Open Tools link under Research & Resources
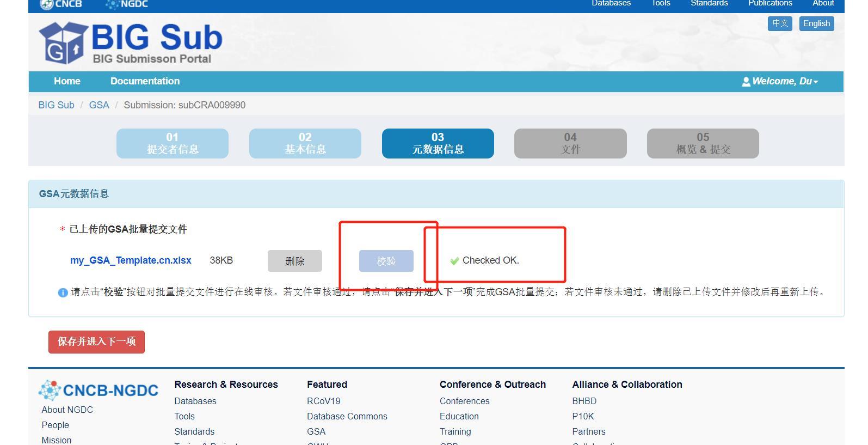The height and width of the screenshot is (445, 868). 184,416
